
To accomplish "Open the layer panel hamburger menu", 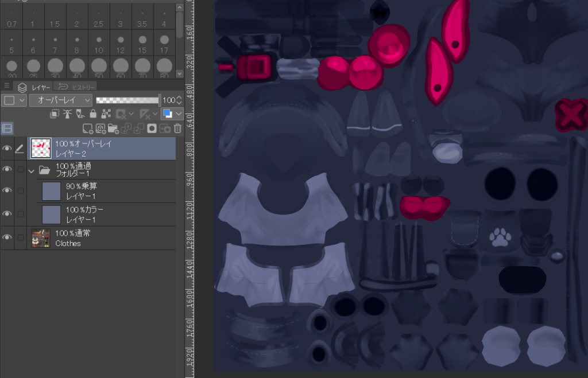I will pyautogui.click(x=7, y=86).
